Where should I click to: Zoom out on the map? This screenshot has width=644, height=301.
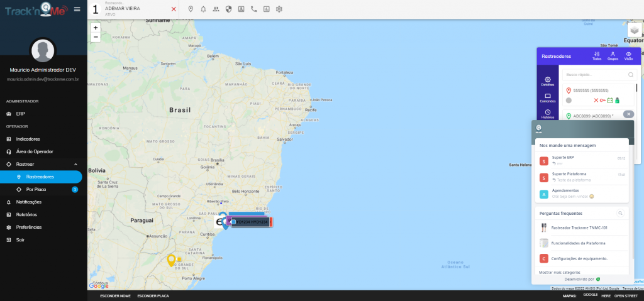tap(96, 37)
